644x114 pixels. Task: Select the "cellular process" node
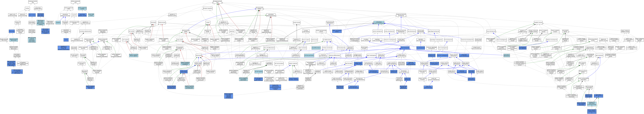point(162,23)
